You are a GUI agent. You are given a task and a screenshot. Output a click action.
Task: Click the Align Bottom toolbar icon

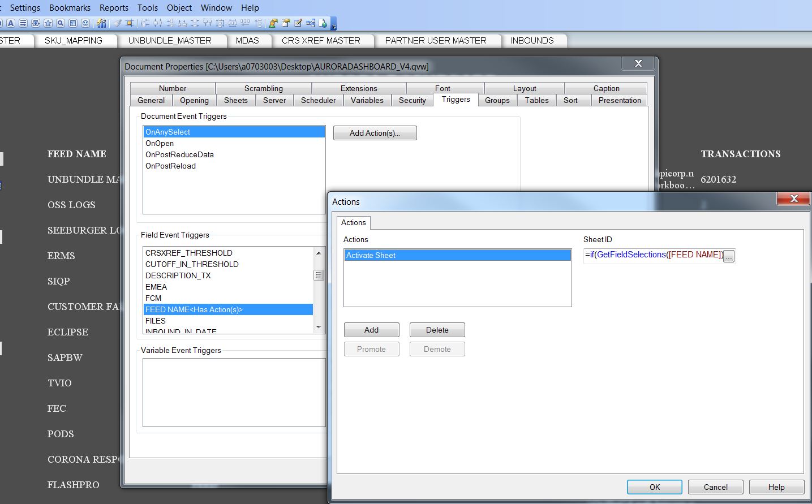(183, 23)
